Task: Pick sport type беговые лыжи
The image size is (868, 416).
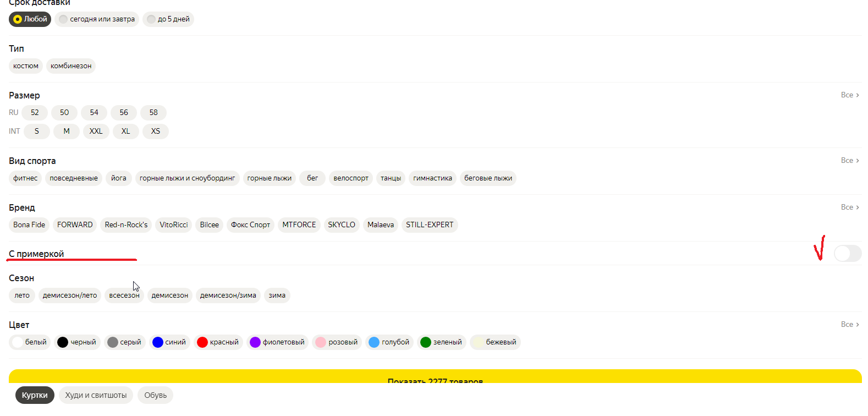Action: [x=488, y=178]
